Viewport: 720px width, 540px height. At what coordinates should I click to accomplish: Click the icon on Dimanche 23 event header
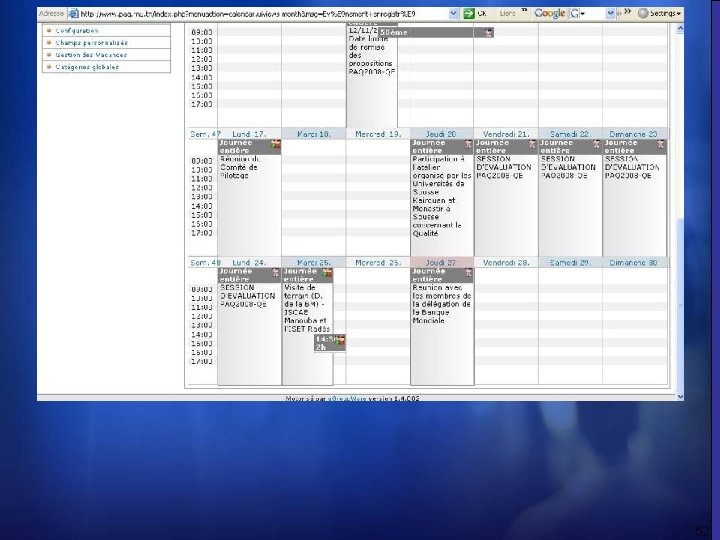(660, 144)
